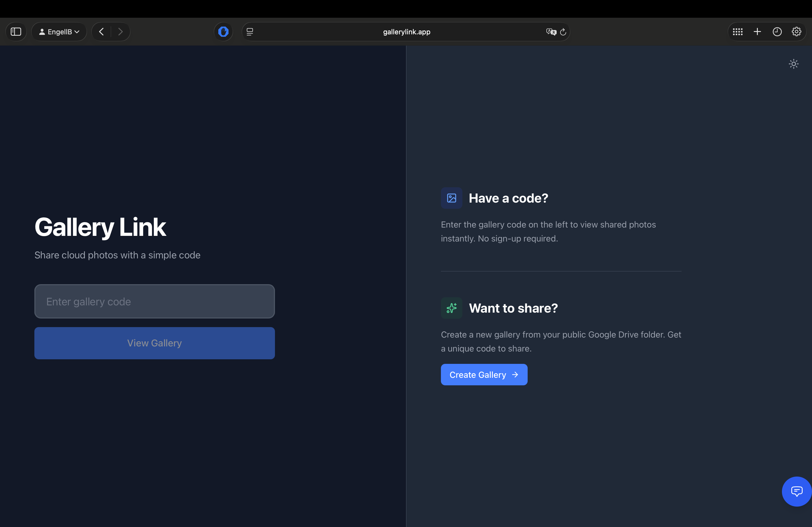Image resolution: width=812 pixels, height=527 pixels.
Task: Click the sparkle icon beside Want to share
Action: (x=451, y=308)
